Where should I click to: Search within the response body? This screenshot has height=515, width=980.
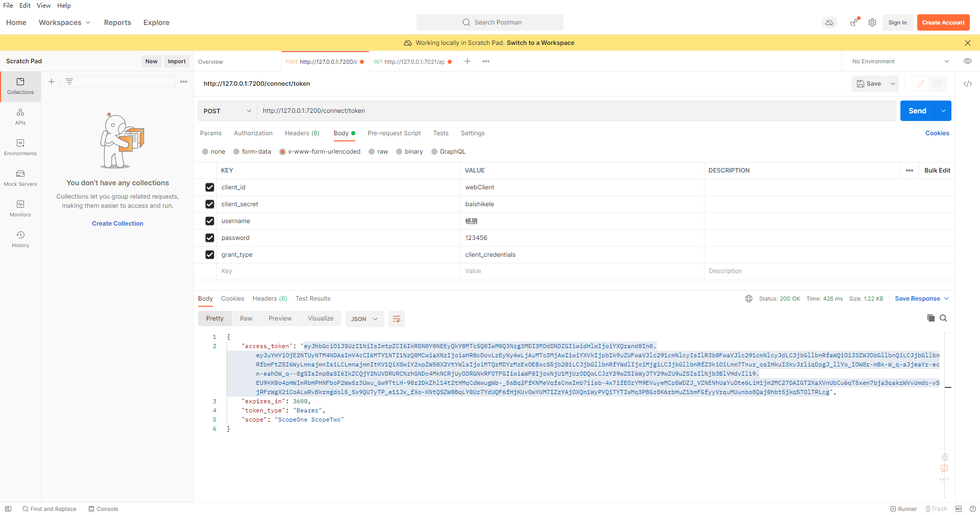click(943, 318)
